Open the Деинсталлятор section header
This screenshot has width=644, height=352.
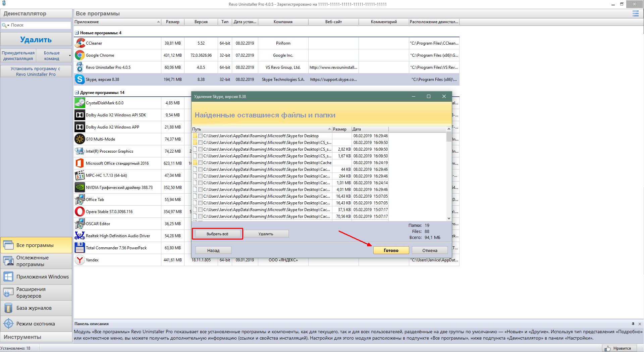[36, 13]
